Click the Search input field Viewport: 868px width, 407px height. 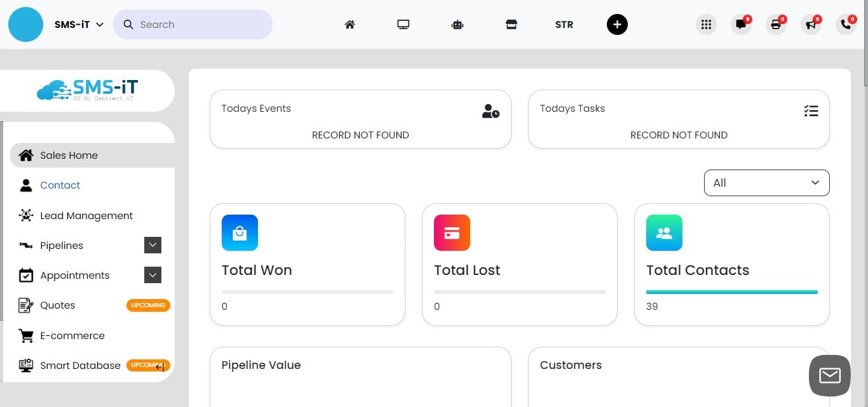pos(193,25)
